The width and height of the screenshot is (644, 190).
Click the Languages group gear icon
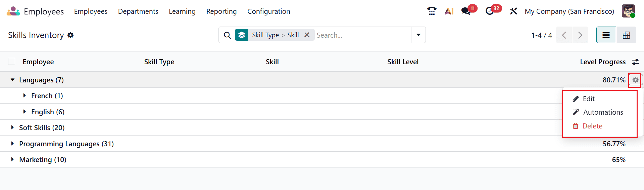635,80
